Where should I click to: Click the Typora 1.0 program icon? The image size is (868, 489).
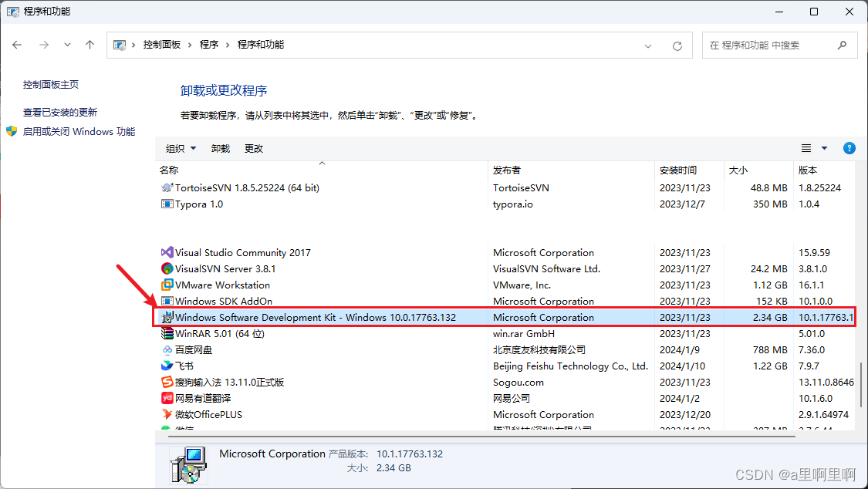[167, 204]
